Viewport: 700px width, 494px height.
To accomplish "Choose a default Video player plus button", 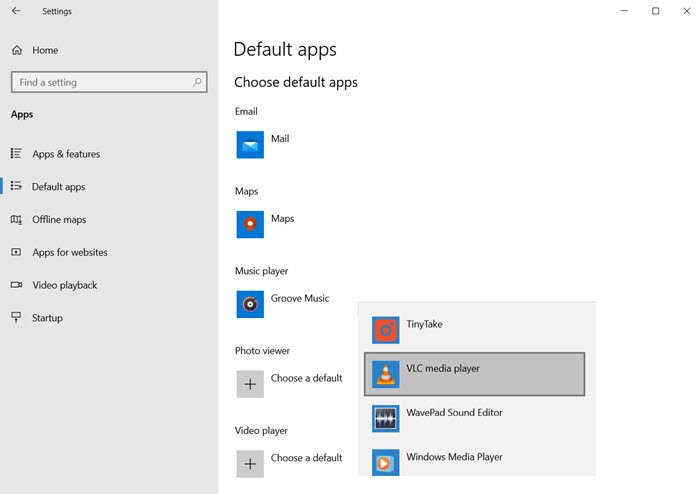I will point(250,463).
